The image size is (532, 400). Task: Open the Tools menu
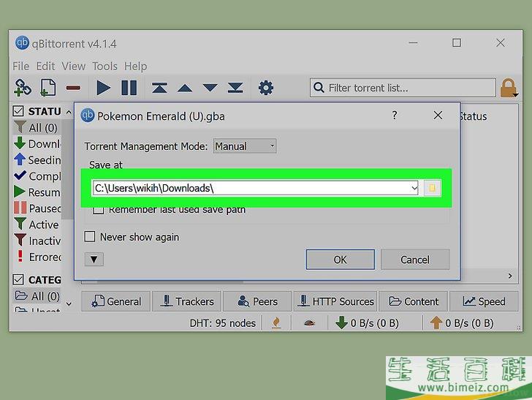pos(104,66)
